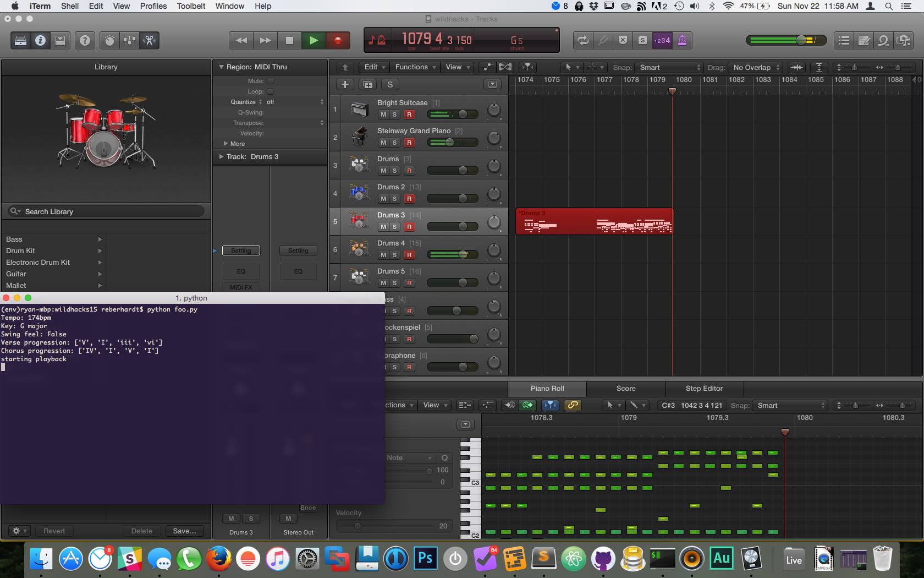
Task: Open the Loop Browser icon
Action: click(883, 40)
